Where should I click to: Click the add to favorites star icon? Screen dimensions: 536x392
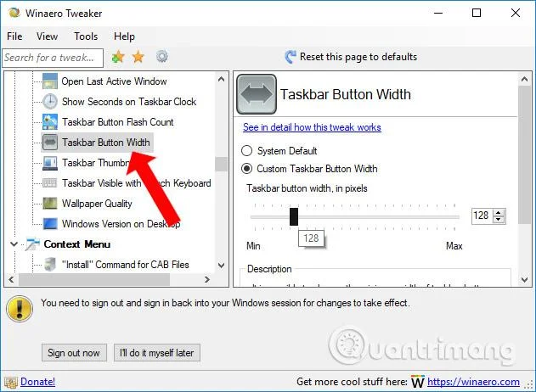pyautogui.click(x=118, y=57)
